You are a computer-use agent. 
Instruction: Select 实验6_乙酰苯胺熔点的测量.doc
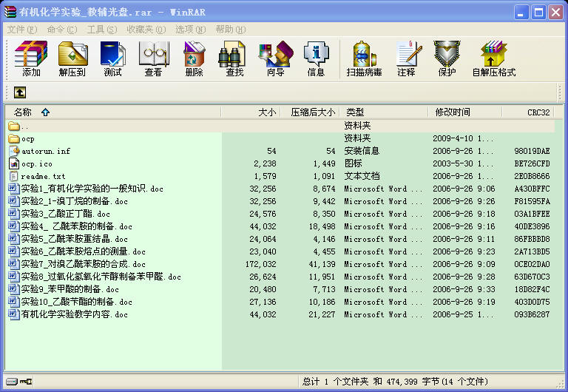point(84,251)
